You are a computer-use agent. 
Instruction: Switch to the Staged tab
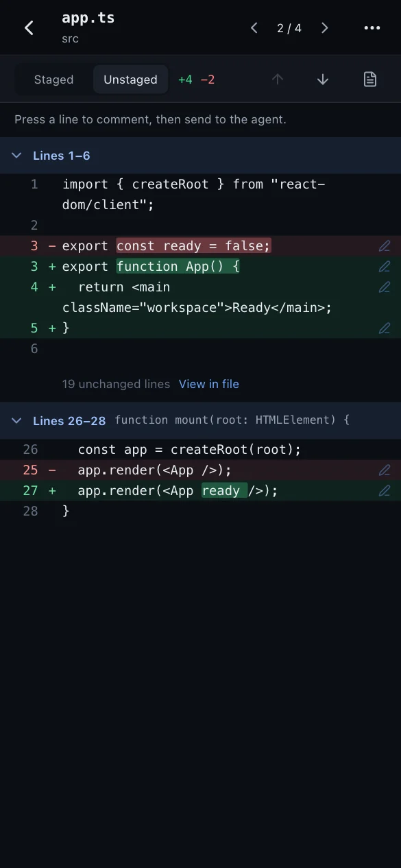pos(53,80)
